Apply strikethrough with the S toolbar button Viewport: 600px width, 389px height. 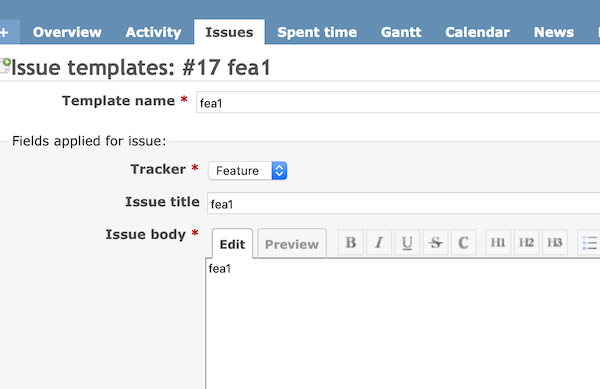(435, 243)
